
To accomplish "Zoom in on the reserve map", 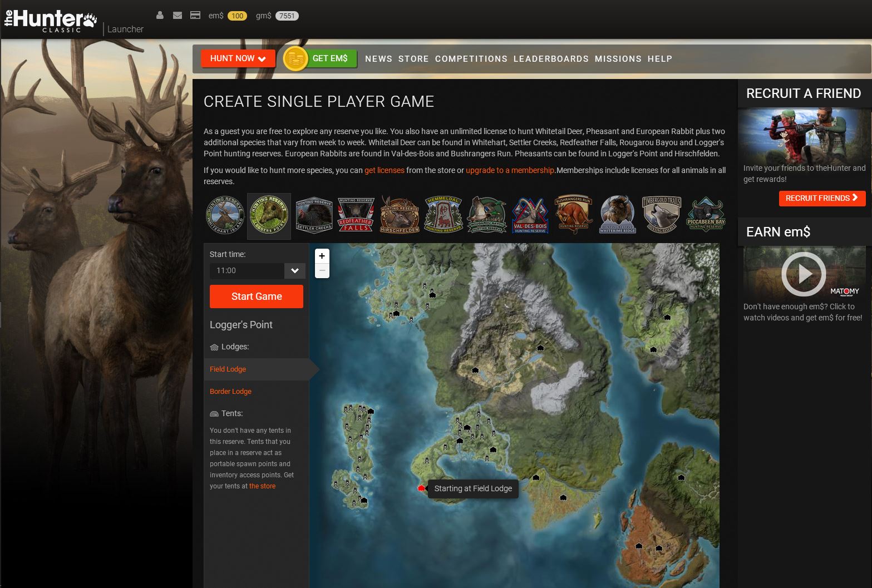I will point(322,256).
